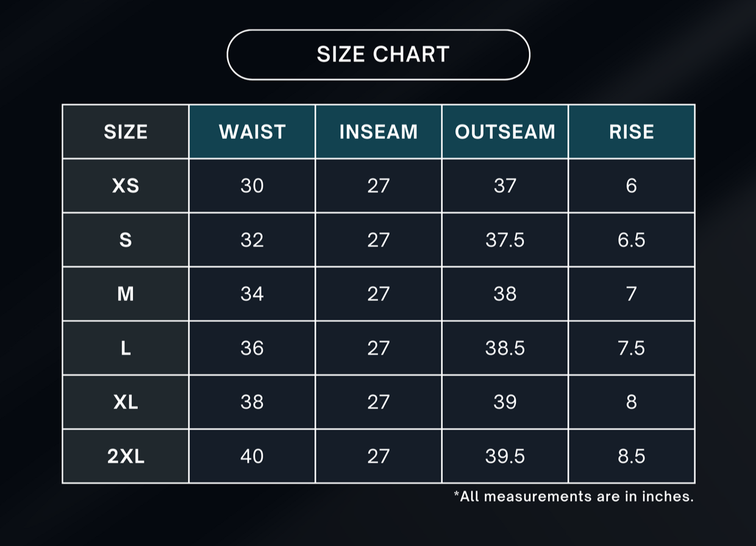Select outseam value 38.5 for size L
The height and width of the screenshot is (546, 756).
pyautogui.click(x=505, y=348)
